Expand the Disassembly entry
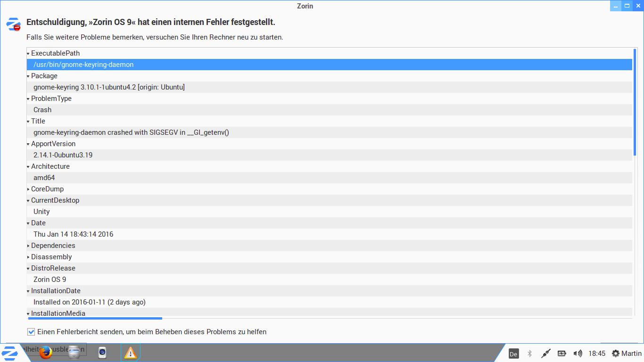Viewport: 644px width, 362px height. 28,257
